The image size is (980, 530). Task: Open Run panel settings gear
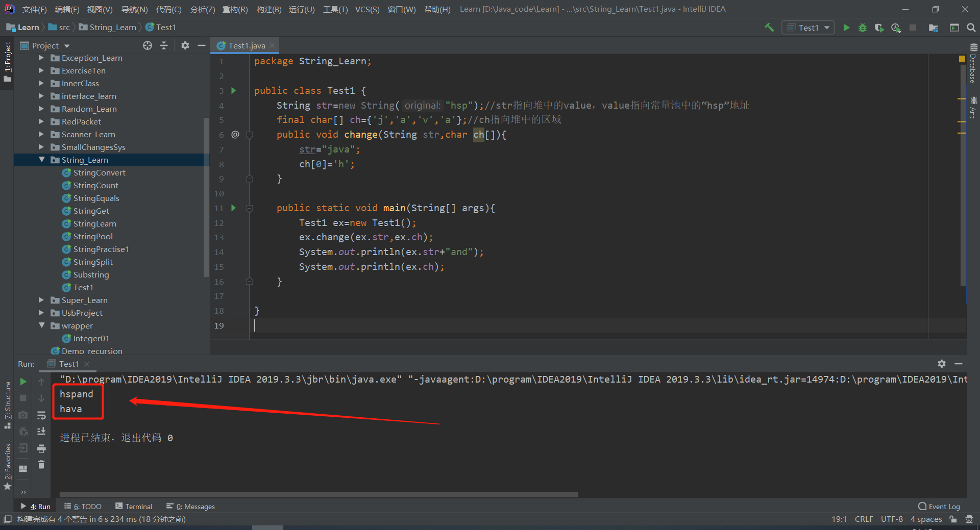tap(942, 364)
